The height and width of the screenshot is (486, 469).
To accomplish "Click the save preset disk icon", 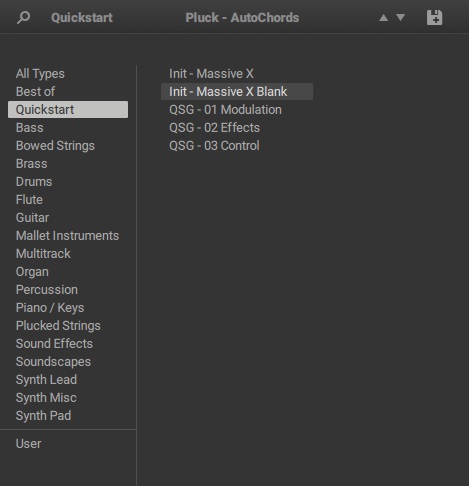I will pos(434,17).
